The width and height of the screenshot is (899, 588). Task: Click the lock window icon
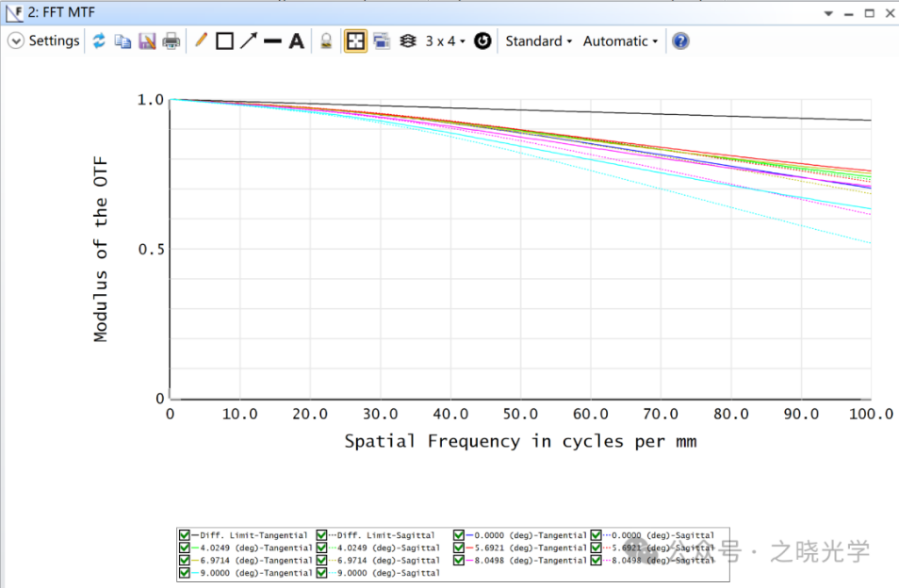pos(326,41)
